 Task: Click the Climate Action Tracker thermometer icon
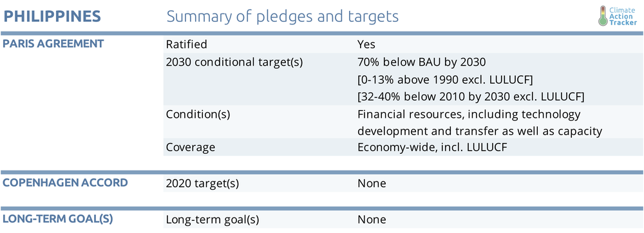(603, 15)
